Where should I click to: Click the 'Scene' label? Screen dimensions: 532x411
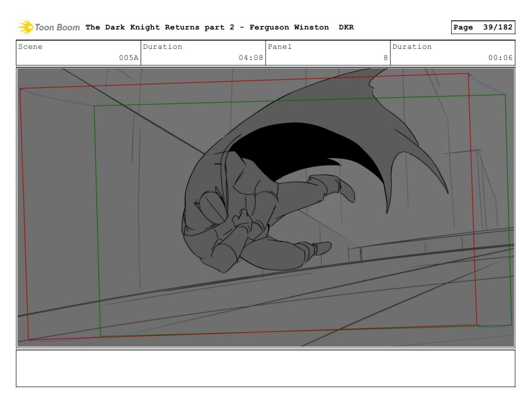pyautogui.click(x=30, y=46)
